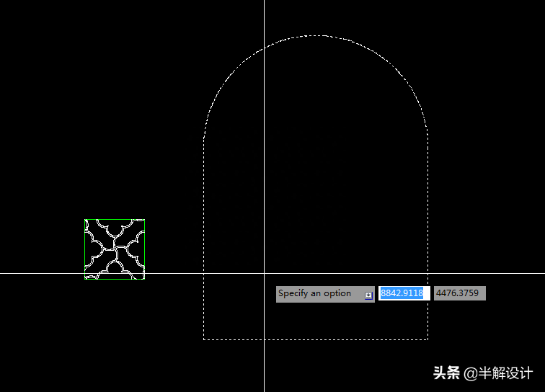Click the center of the hatch pattern swirl

pos(115,249)
